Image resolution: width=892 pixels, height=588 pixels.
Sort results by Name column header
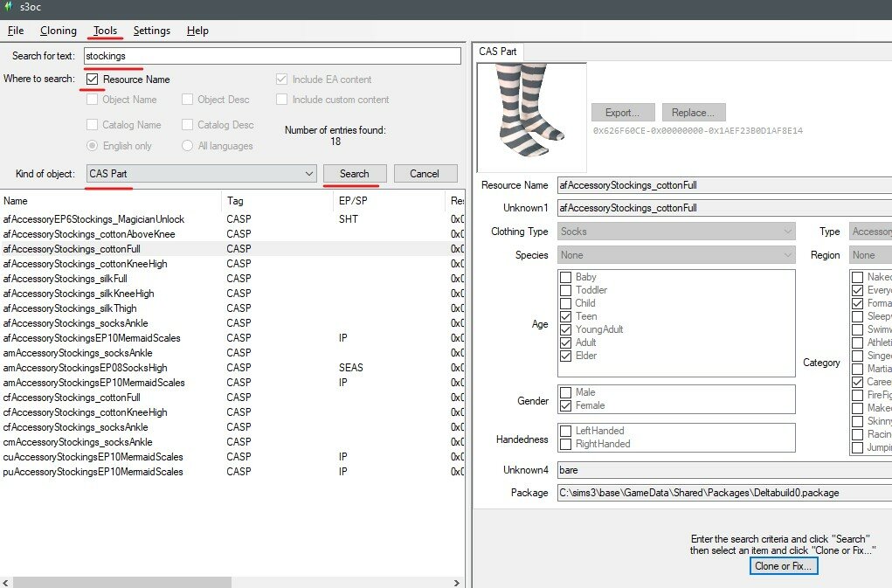pos(111,201)
